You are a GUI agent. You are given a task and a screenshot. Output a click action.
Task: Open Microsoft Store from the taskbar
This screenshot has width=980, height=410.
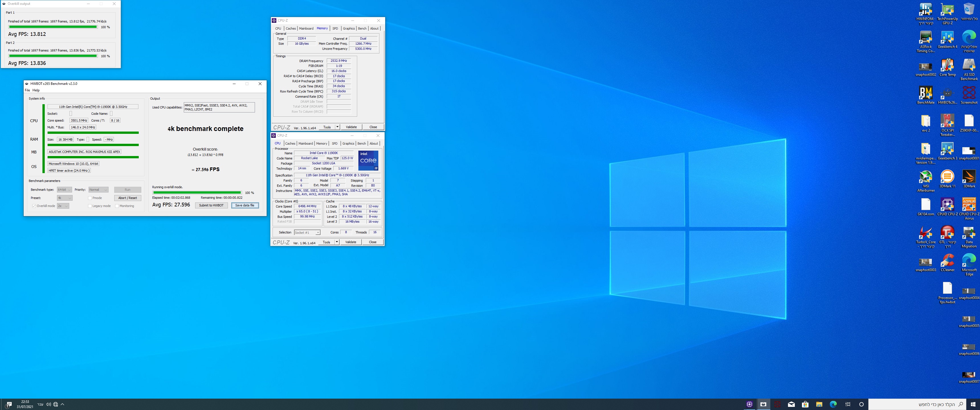point(805,404)
